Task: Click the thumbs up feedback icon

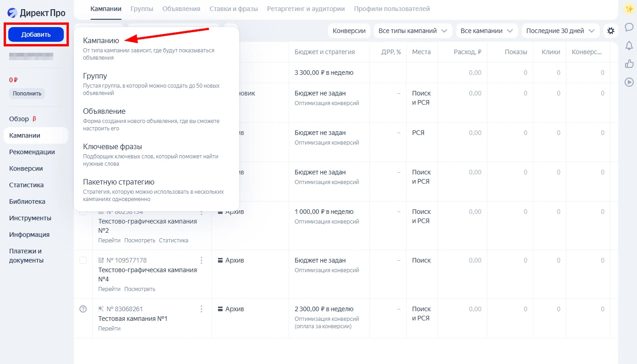Action: pos(629,64)
